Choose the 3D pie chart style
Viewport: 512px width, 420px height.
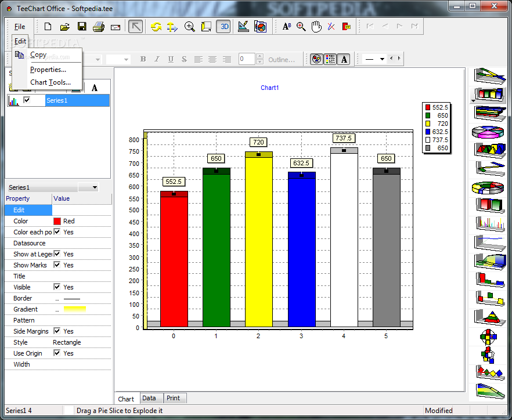(x=489, y=132)
